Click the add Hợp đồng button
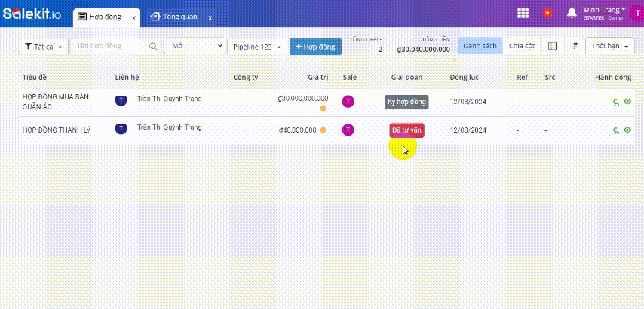The image size is (644, 309). pos(315,47)
